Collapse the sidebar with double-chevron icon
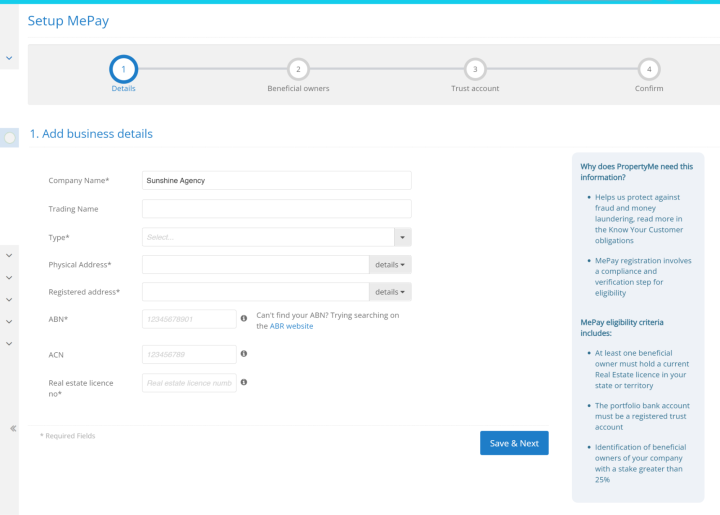Viewport: 720px width, 515px height. (13, 428)
